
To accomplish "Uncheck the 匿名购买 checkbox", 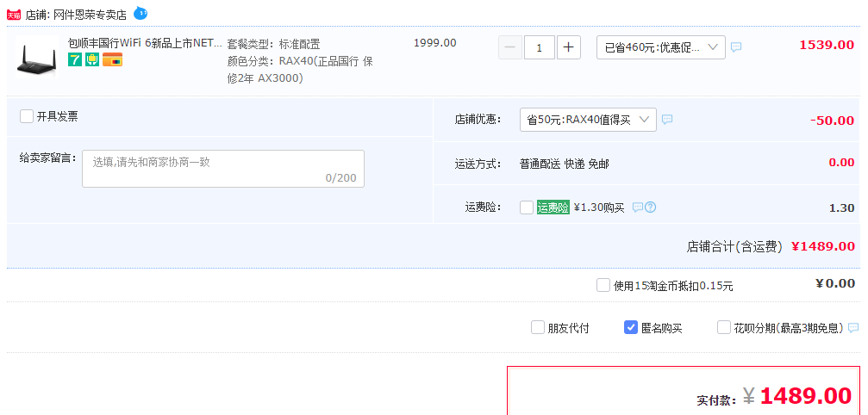I will click(630, 327).
